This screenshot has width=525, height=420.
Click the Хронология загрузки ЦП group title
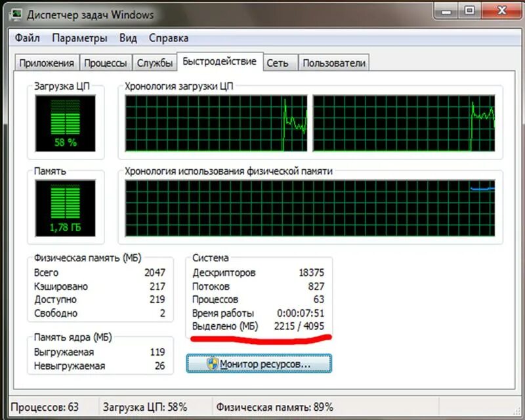[x=178, y=86]
